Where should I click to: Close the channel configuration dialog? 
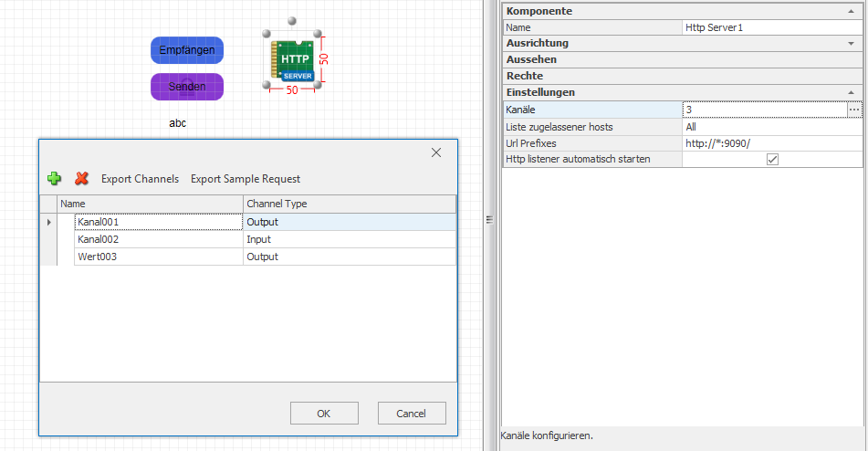436,152
